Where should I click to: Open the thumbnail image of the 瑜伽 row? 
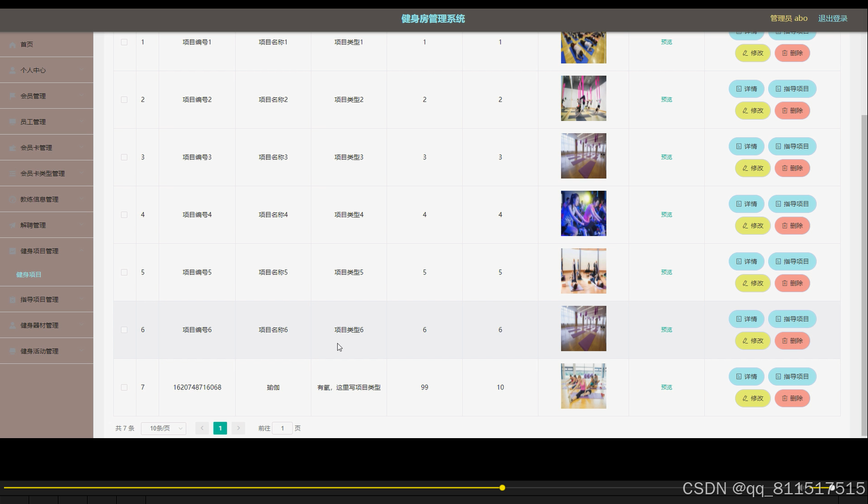583,386
